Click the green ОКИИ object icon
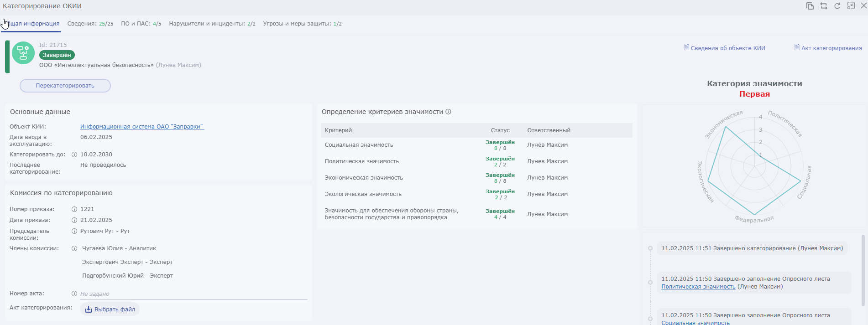This screenshot has height=325, width=868. pos(23,53)
